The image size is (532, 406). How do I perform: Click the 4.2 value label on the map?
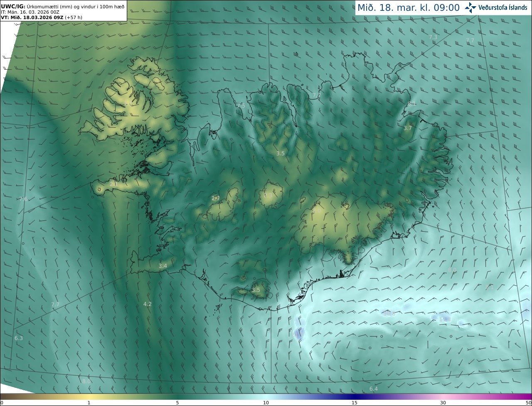tap(148, 304)
